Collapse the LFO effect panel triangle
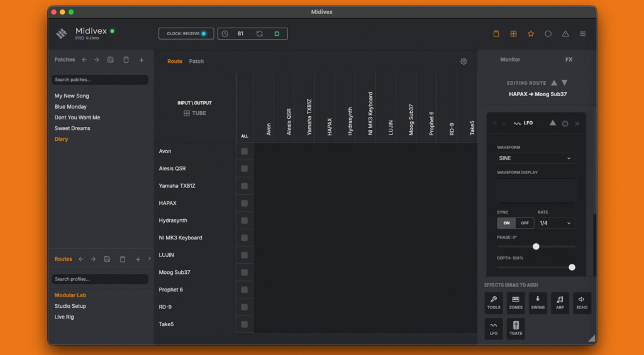Viewport: 644px width, 355px height. 553,123
